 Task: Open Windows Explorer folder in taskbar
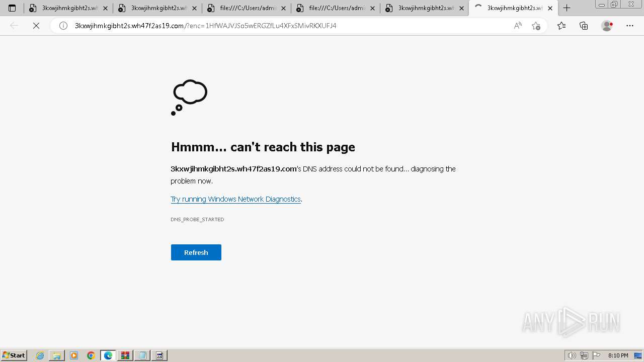(x=57, y=355)
